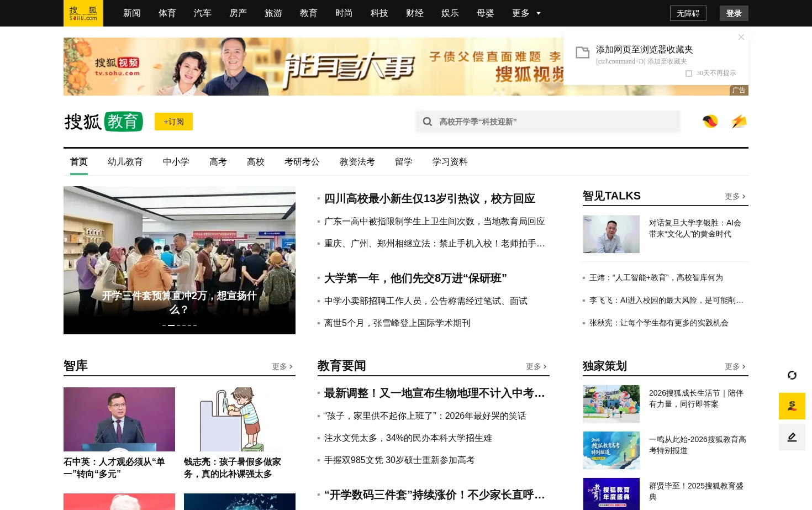Open 体育 in the top menu
Image resolution: width=812 pixels, height=510 pixels.
(167, 13)
